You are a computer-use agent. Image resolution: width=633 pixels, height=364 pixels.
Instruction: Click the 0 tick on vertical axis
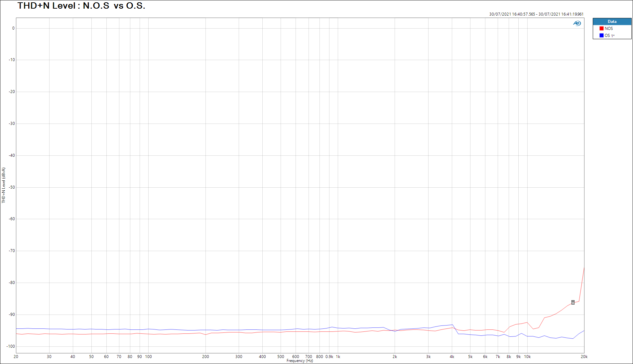[x=13, y=28]
